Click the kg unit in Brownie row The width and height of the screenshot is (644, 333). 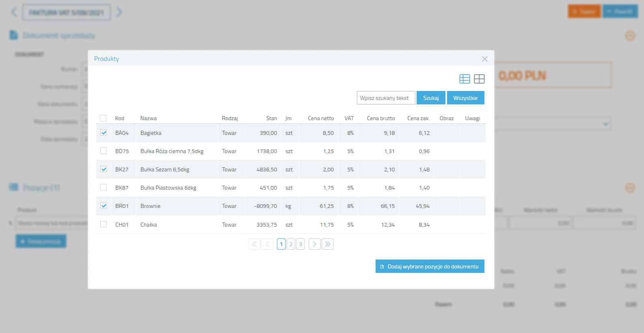(288, 206)
